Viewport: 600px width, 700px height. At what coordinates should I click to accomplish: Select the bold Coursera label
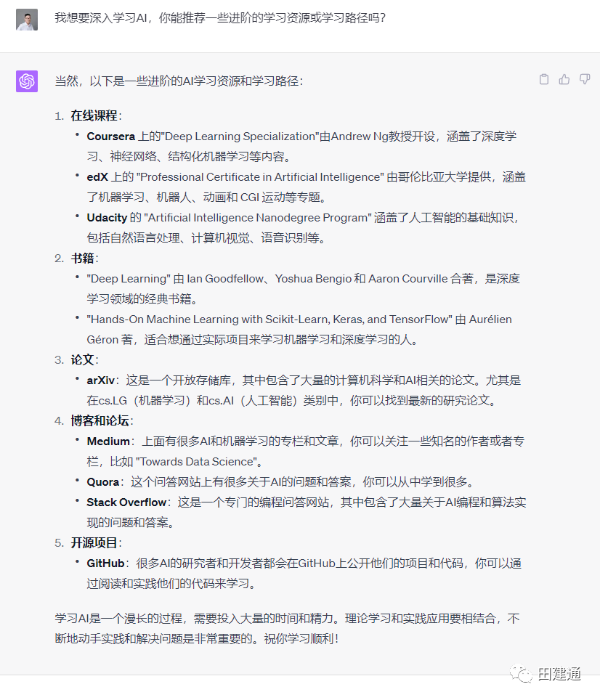(111, 137)
